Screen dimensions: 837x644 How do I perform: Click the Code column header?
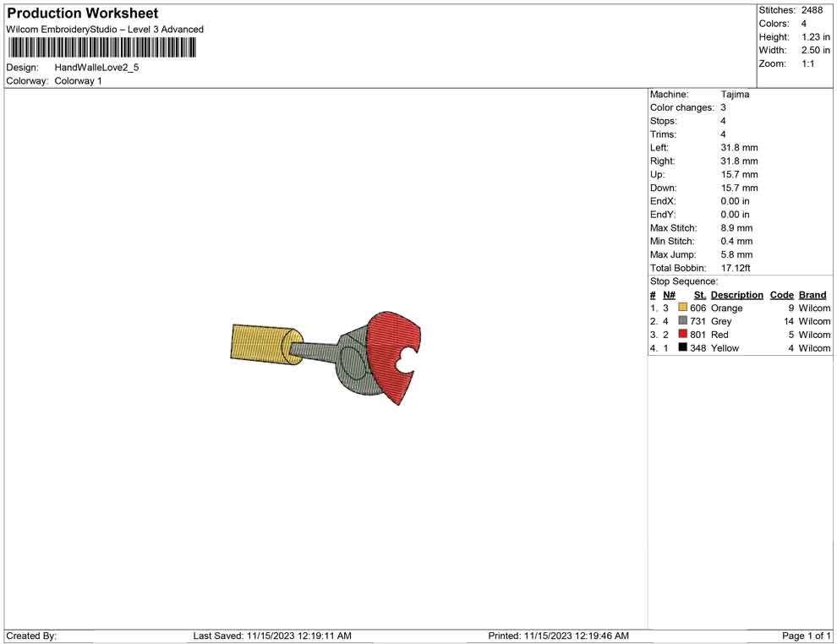(782, 295)
